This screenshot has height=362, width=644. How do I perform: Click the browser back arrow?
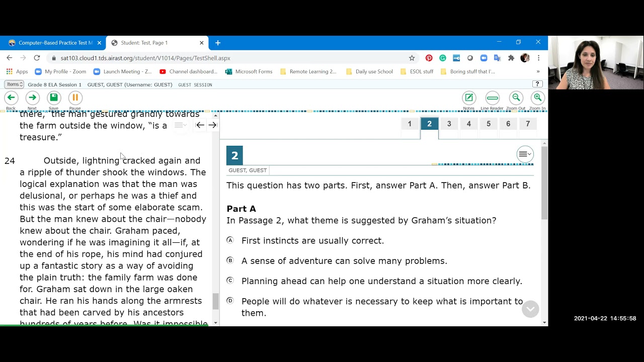coord(10,58)
